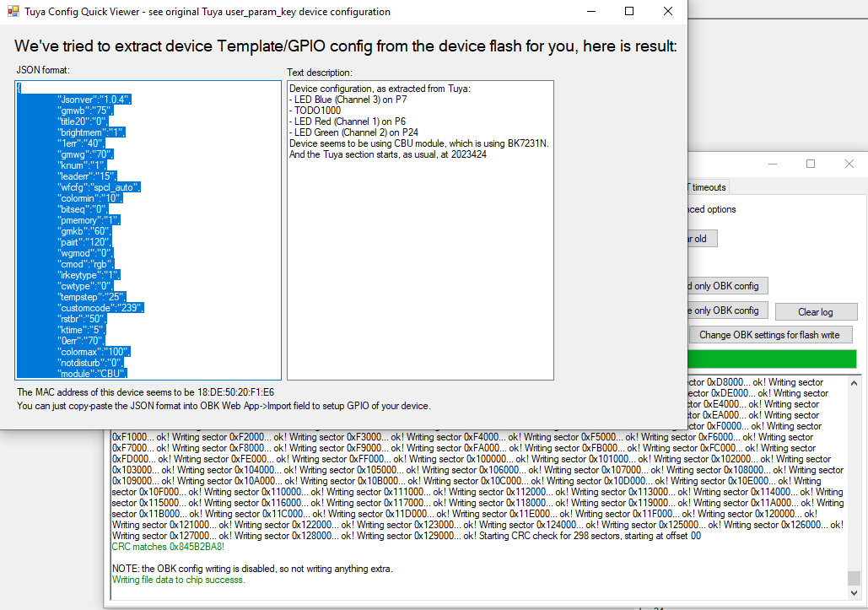
Task: Click the 'JSON format:' label
Action: 43,70
